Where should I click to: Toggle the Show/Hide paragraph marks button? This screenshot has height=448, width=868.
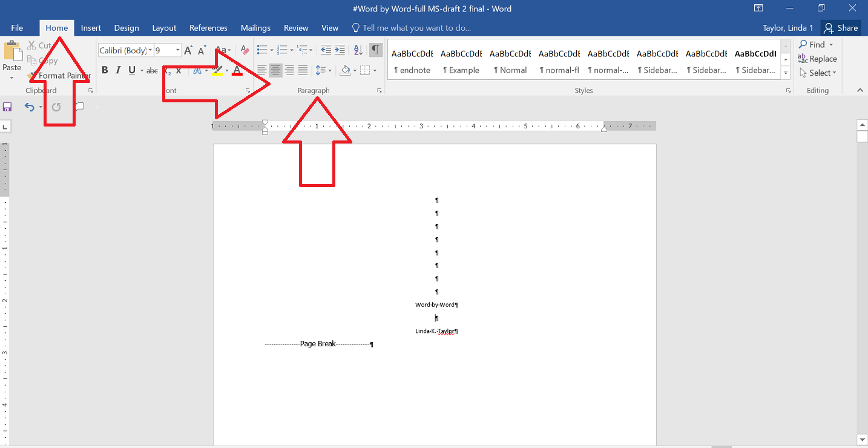(x=376, y=50)
